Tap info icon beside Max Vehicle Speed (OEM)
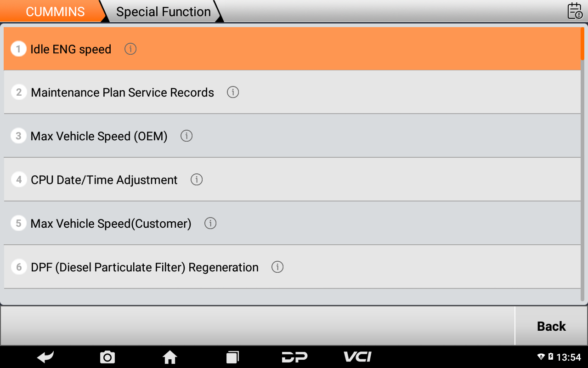Screen dimensions: 588x368 click(x=187, y=136)
